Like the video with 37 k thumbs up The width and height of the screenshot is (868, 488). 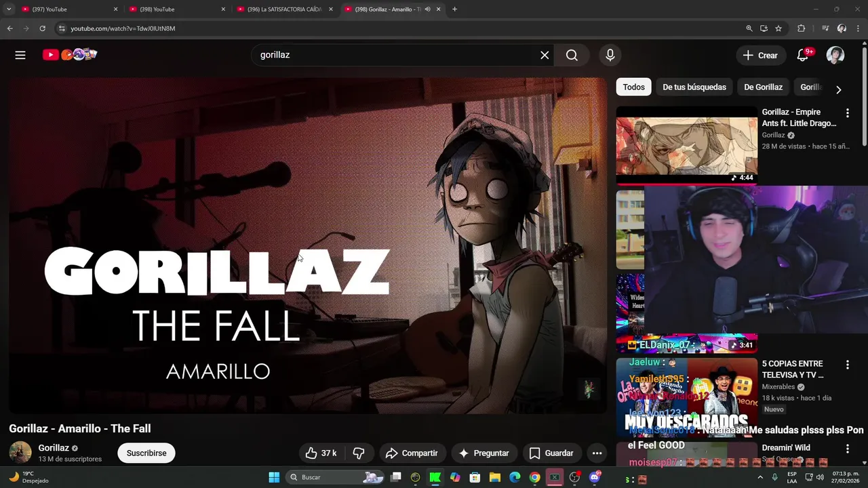click(321, 453)
